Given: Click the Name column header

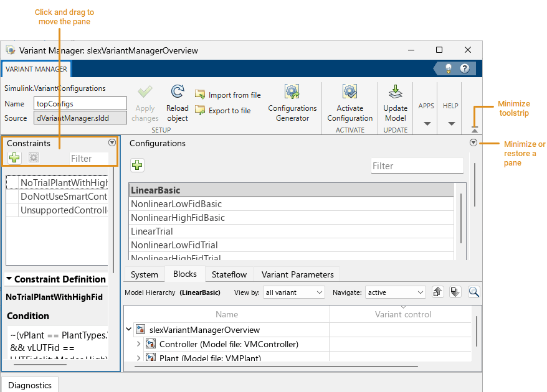Looking at the screenshot, I should [227, 314].
